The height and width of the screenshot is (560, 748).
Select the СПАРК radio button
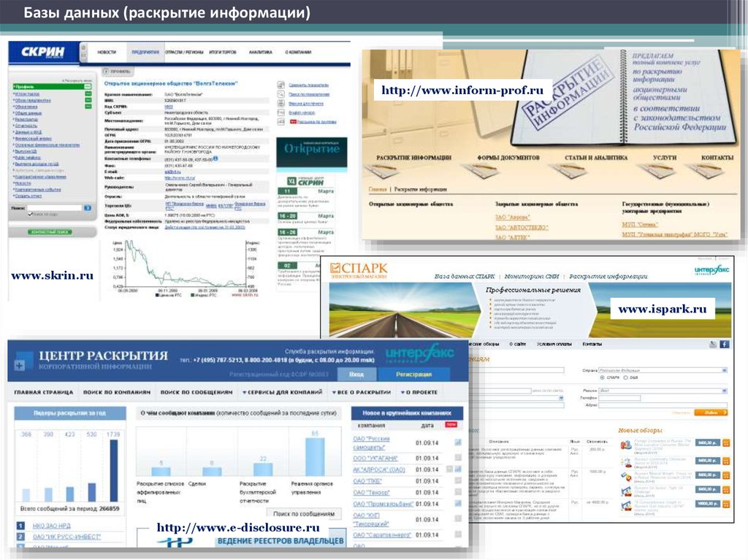pyautogui.click(x=602, y=377)
